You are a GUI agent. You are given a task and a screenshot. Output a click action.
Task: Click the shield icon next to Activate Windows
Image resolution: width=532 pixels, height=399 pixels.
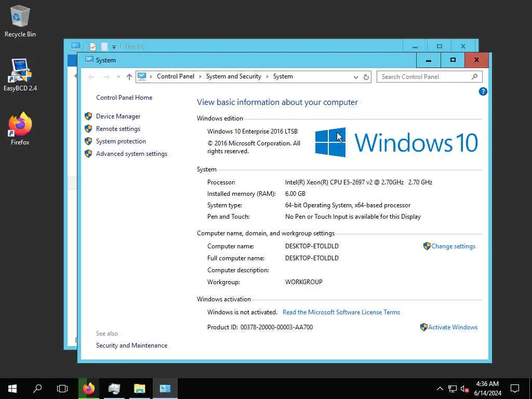click(x=424, y=327)
